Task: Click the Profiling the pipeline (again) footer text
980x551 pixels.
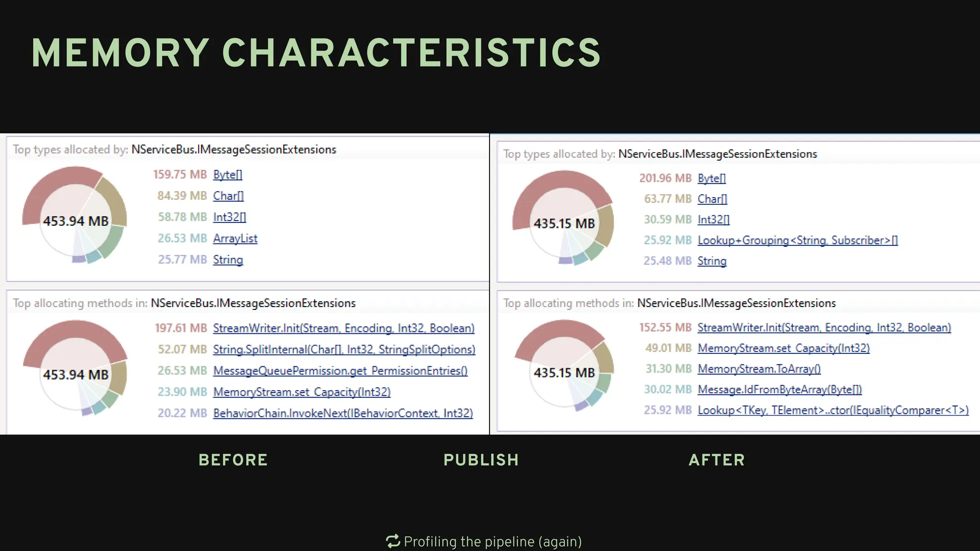Action: pos(493,541)
